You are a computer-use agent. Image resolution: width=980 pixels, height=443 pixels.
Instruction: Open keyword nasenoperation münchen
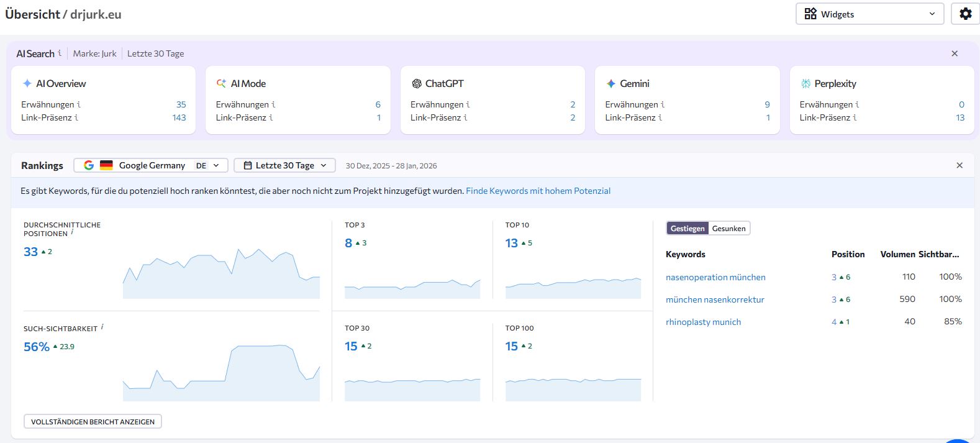click(715, 277)
